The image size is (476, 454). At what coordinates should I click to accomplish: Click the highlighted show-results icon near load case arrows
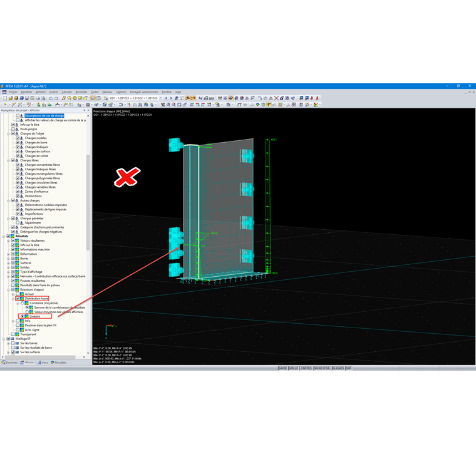187,98
